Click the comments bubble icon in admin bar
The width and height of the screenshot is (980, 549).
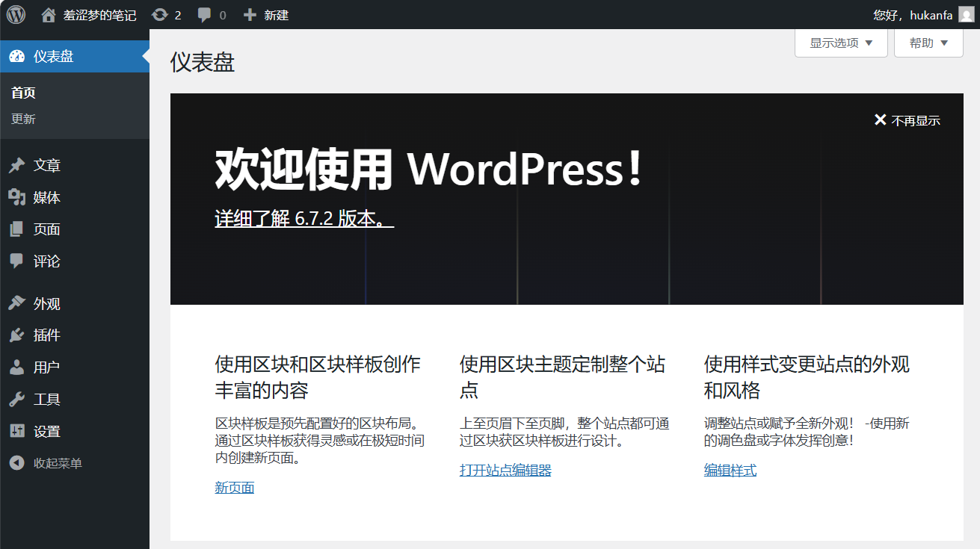pyautogui.click(x=204, y=14)
